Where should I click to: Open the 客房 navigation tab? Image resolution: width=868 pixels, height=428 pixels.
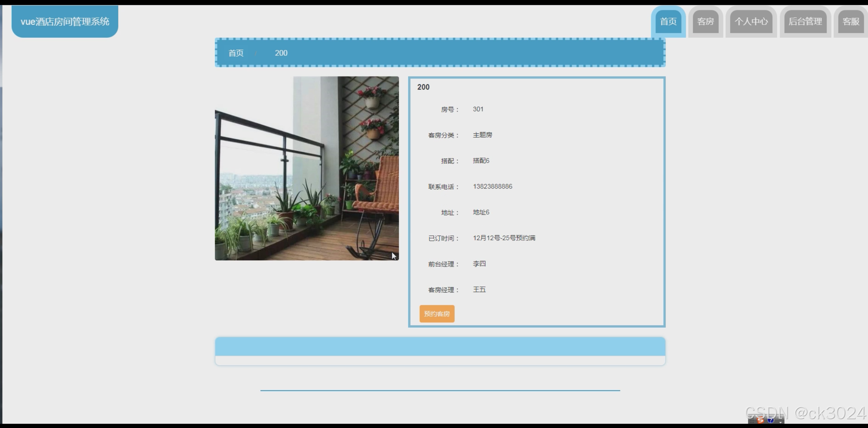705,22
